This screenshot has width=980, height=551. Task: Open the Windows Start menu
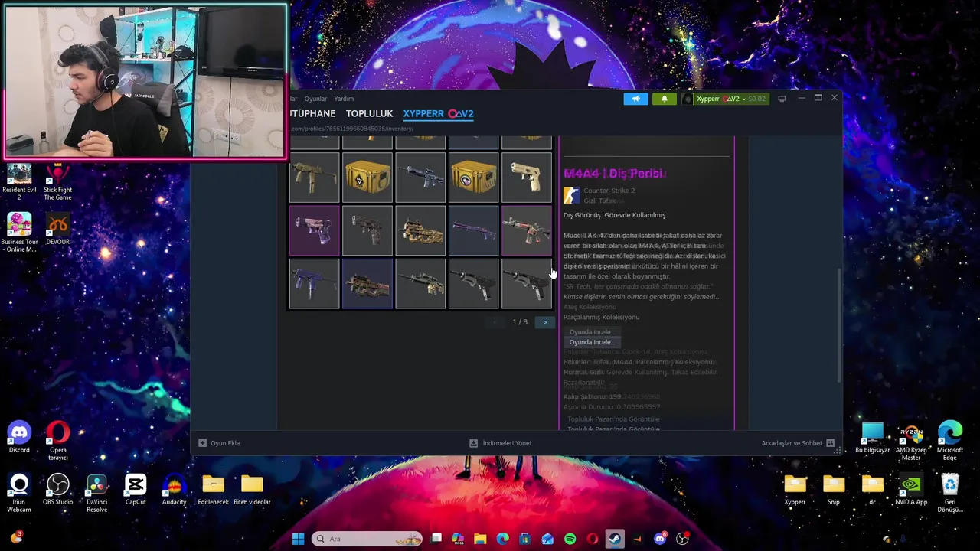(x=298, y=539)
